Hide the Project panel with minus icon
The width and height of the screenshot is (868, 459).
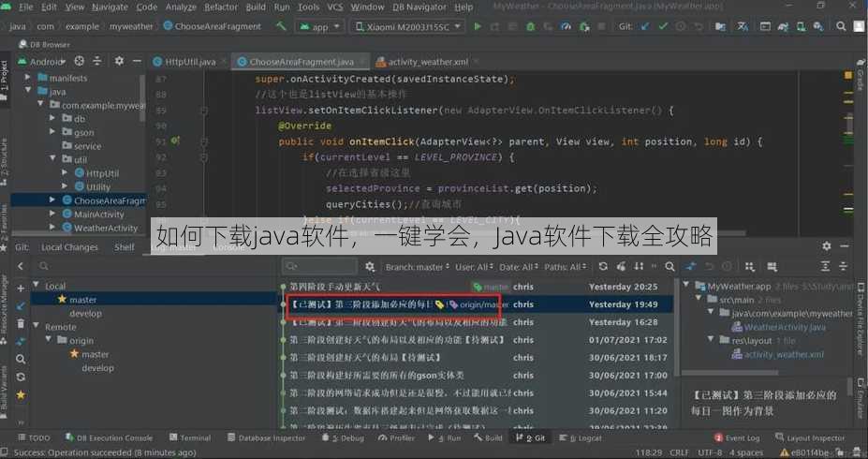(137, 61)
